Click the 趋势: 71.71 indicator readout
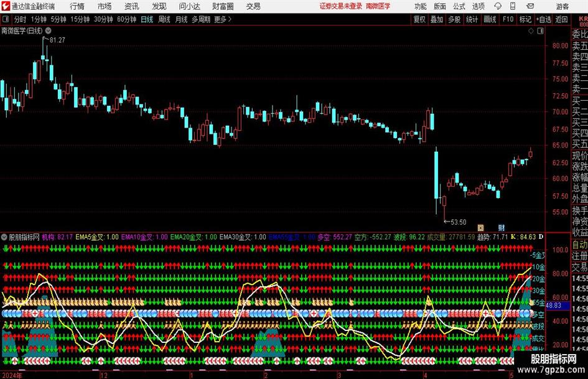The height and width of the screenshot is (379, 588). click(492, 237)
